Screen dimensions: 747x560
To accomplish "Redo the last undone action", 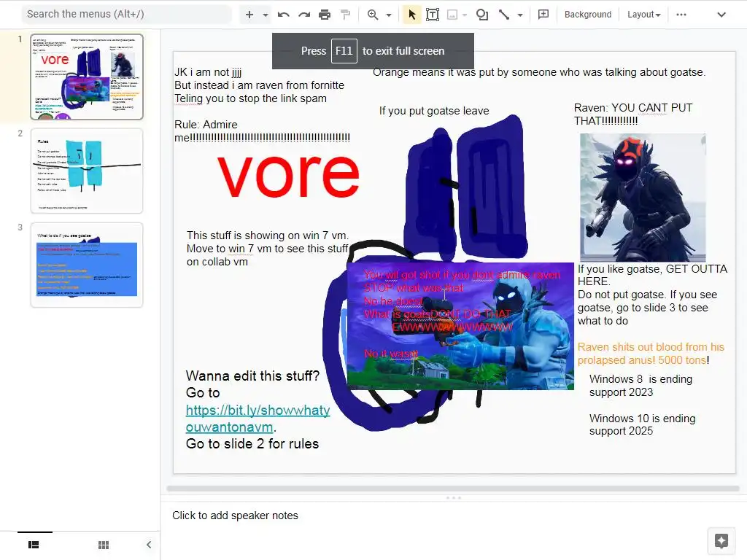I will pos(304,15).
